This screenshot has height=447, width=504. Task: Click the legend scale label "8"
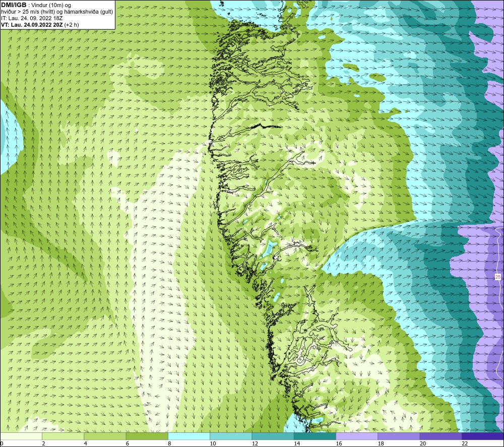pos(169,443)
